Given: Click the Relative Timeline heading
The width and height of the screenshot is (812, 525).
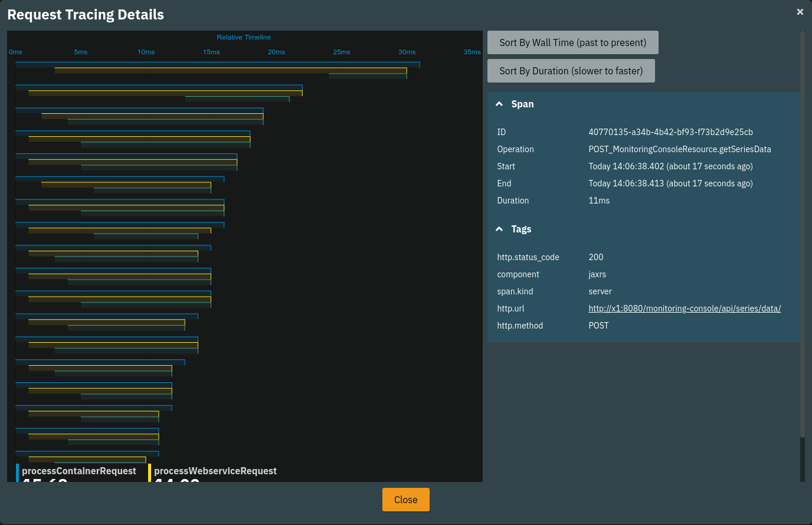Looking at the screenshot, I should tap(244, 37).
